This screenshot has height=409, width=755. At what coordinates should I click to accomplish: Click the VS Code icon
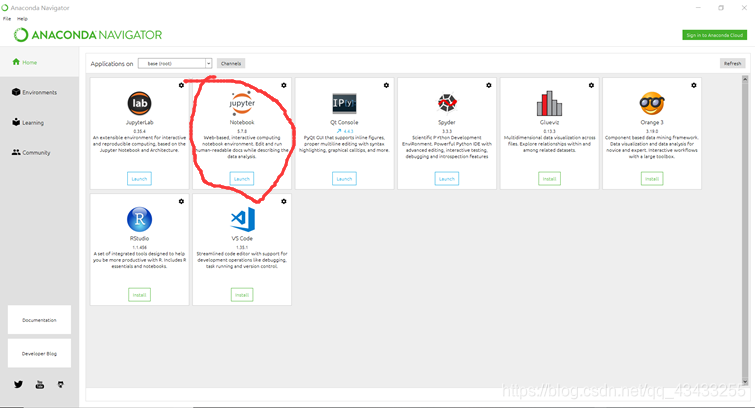[242, 219]
